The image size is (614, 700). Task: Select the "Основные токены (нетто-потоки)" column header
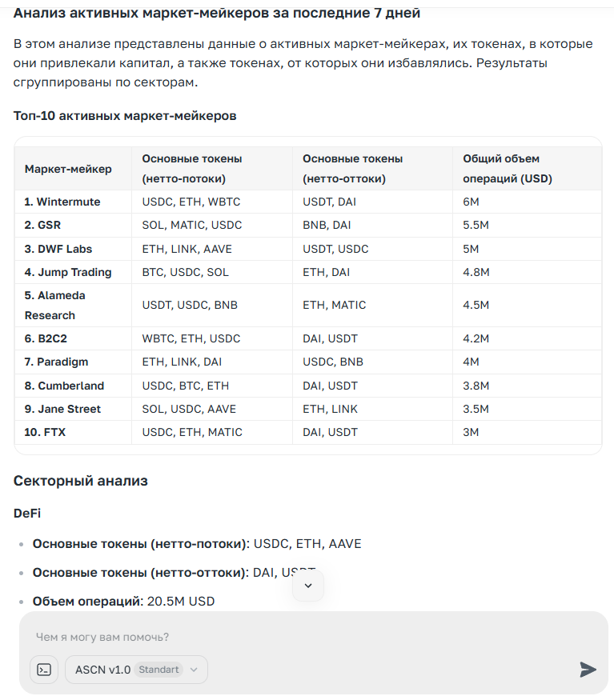tap(192, 169)
